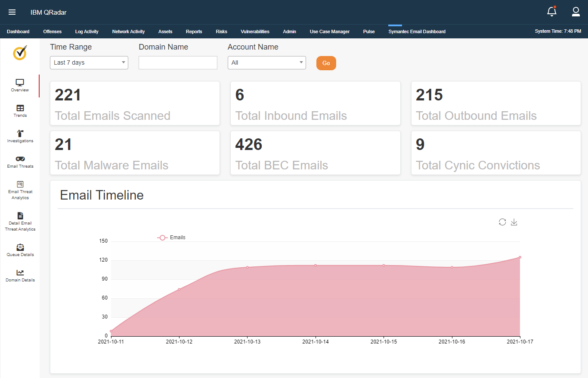Change Last 7 days selection
The height and width of the screenshot is (378, 588).
(89, 62)
